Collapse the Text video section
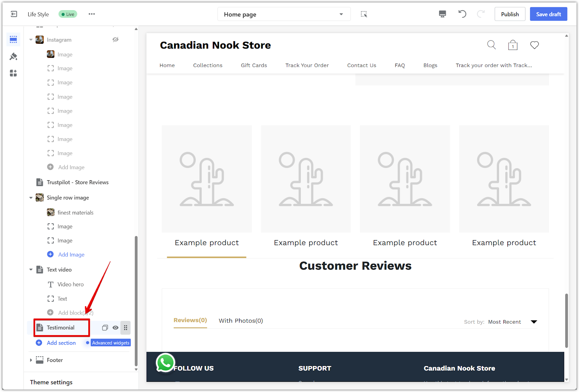The height and width of the screenshot is (392, 579). pyautogui.click(x=31, y=270)
